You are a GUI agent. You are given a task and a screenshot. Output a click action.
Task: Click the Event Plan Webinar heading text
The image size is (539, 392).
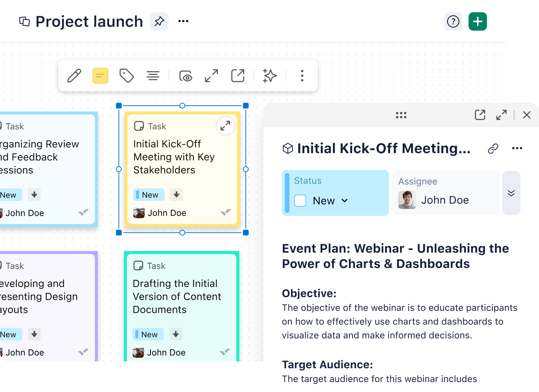(395, 256)
